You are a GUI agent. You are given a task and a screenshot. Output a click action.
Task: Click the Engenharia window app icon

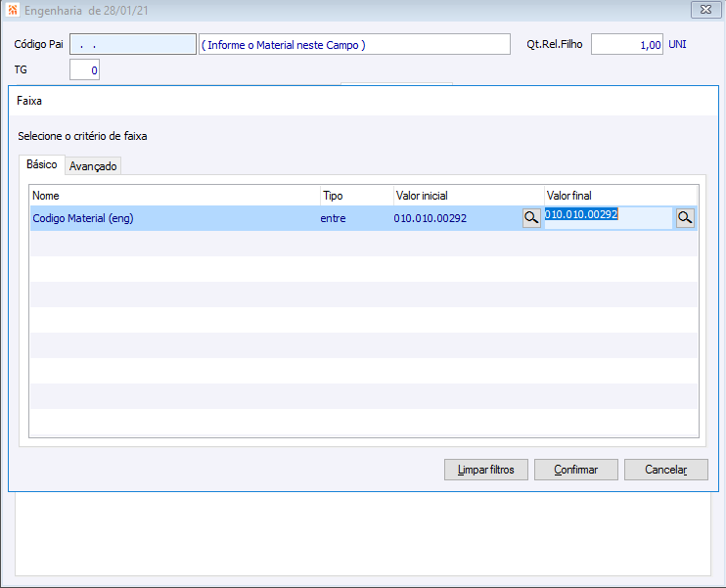(13, 10)
